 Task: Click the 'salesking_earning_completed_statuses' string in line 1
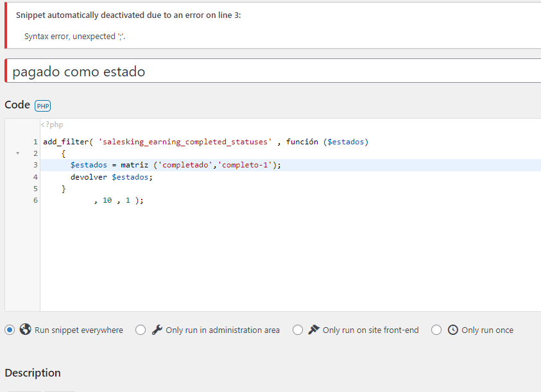click(x=185, y=142)
